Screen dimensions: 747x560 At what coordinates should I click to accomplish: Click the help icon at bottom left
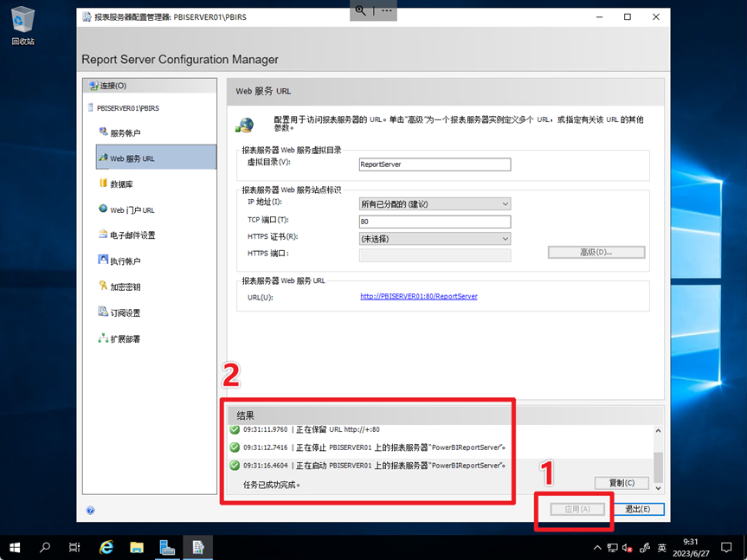[90, 511]
